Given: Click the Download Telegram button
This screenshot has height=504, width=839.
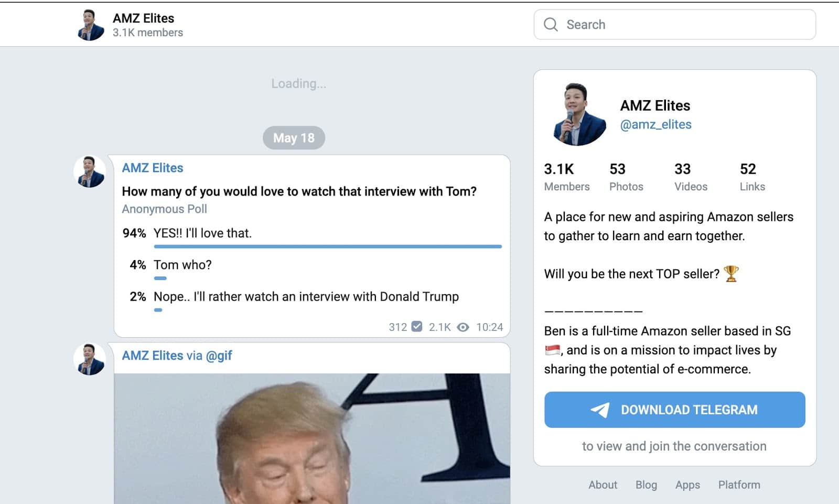Looking at the screenshot, I should tap(674, 410).
